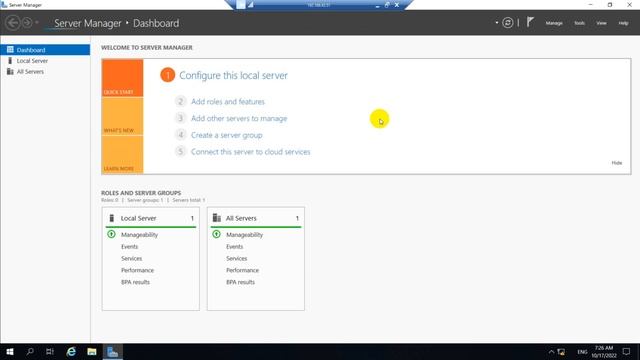This screenshot has width=640, height=360.
Task: Click All Servers Manageability status icon
Action: [x=217, y=234]
